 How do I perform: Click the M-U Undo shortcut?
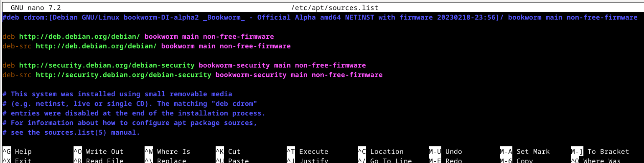(445, 151)
